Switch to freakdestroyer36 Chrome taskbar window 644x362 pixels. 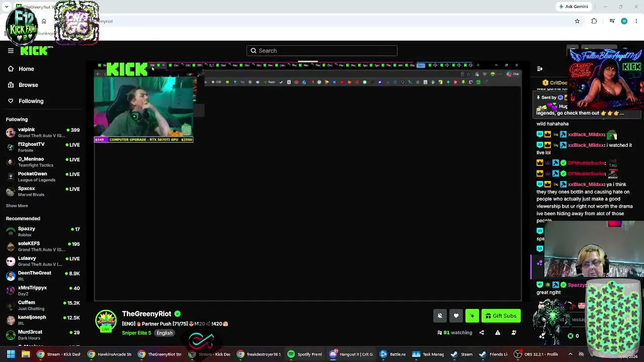pyautogui.click(x=260, y=354)
